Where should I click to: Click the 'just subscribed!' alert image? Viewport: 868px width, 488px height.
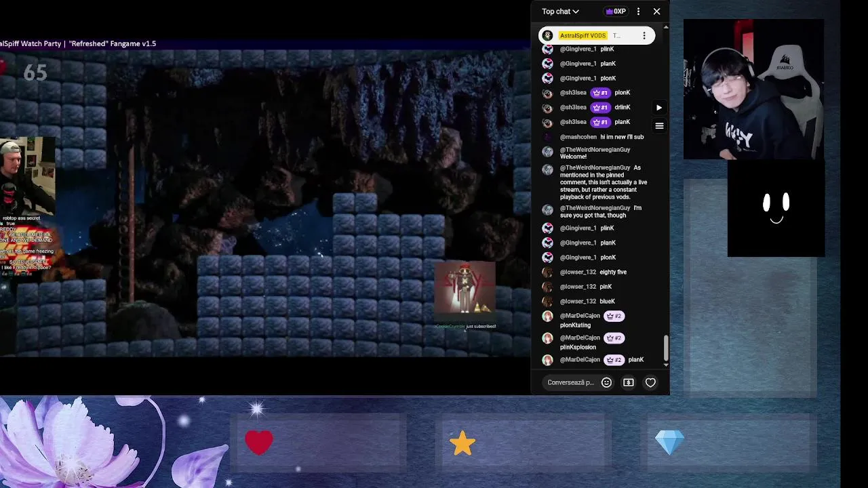coord(465,290)
